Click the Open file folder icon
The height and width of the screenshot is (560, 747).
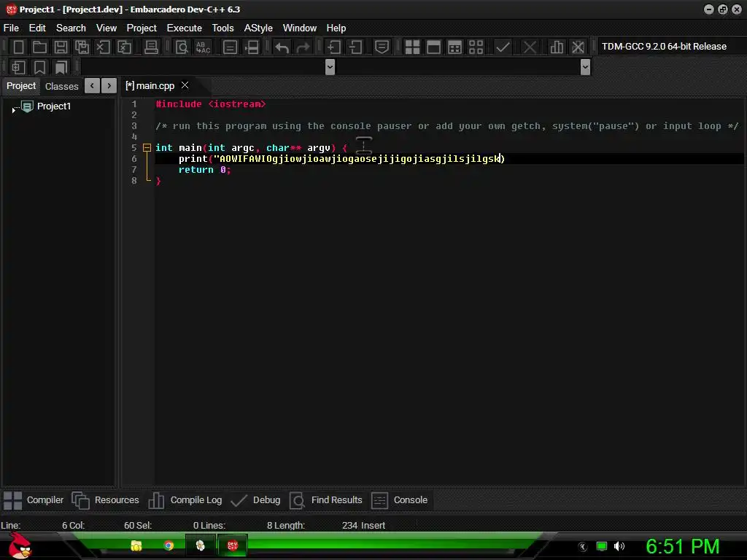39,47
